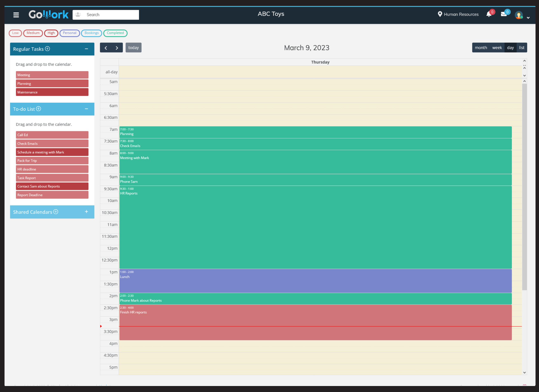Image resolution: width=539 pixels, height=392 pixels.
Task: Select the Task Report to-do
Action: click(52, 178)
